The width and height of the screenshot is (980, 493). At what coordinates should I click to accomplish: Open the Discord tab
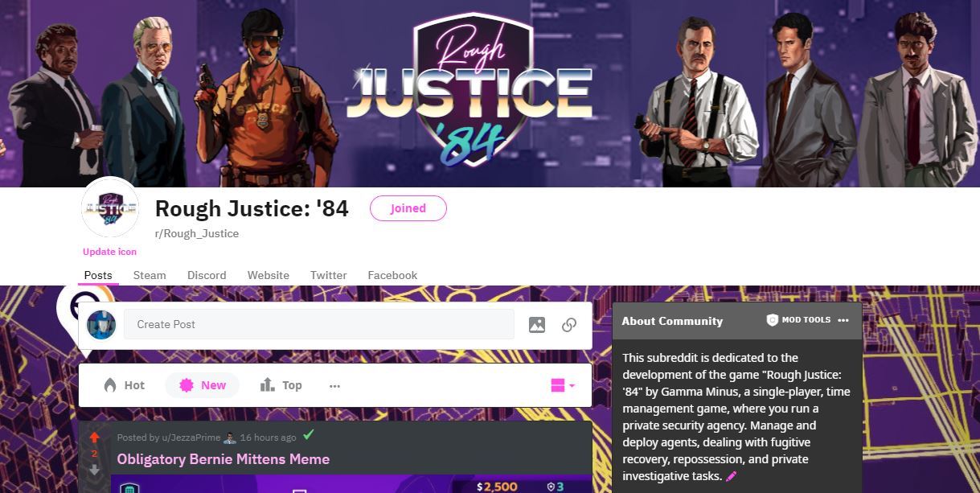point(207,275)
